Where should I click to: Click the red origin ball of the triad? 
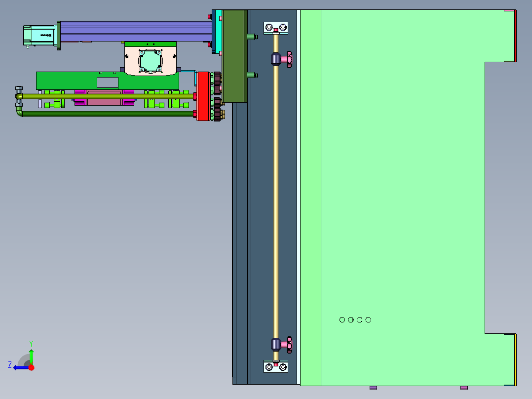(x=31, y=367)
